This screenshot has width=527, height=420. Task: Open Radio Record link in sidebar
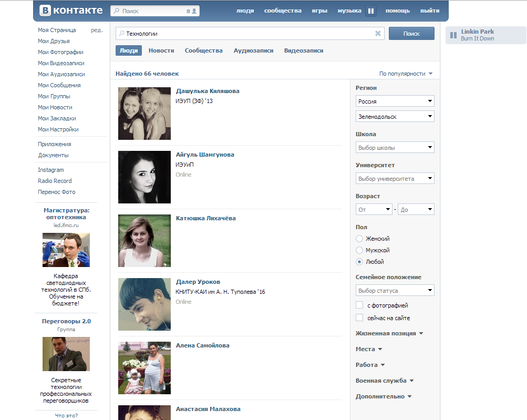point(55,181)
